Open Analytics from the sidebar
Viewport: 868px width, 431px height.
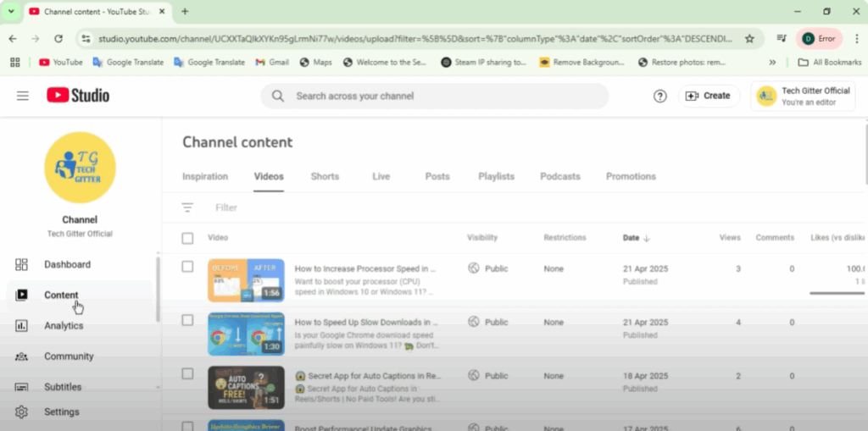tap(64, 326)
